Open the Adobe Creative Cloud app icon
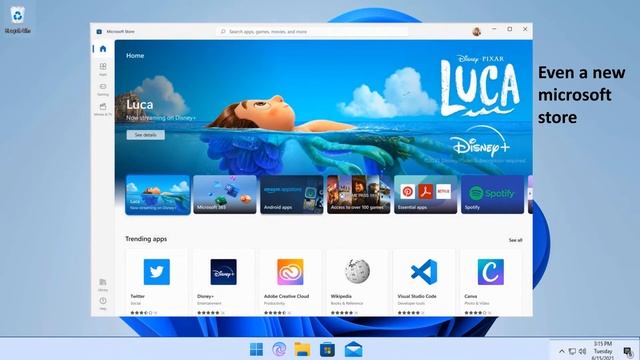Viewport: 640px width, 360px height. (x=290, y=272)
